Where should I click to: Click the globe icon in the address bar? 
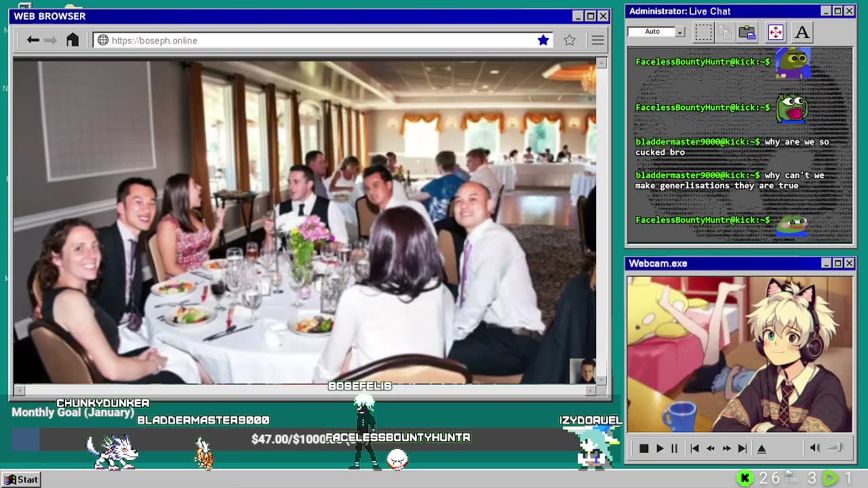pos(103,41)
